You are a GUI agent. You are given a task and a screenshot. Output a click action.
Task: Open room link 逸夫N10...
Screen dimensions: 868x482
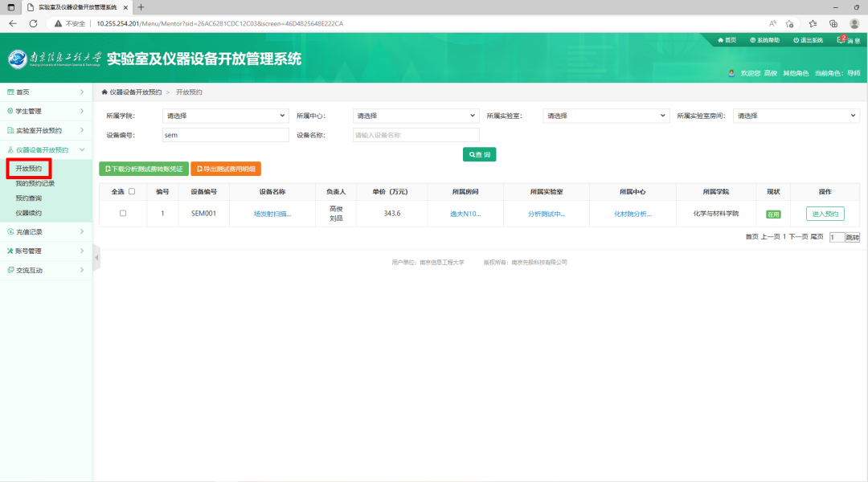point(465,214)
